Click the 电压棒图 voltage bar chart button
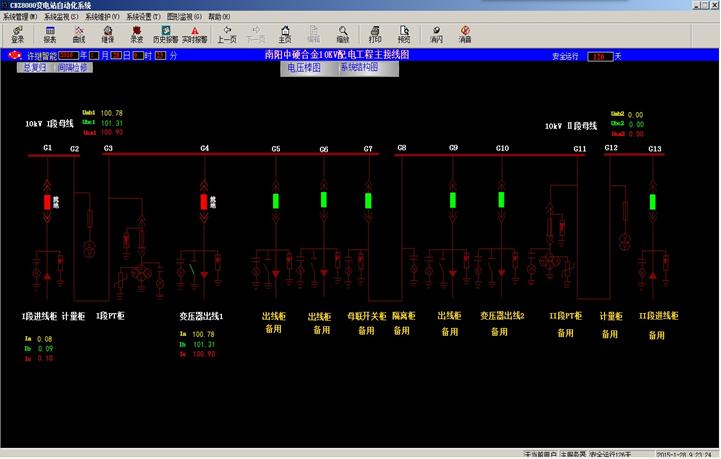Screen dimensions: 721x459 tap(304, 68)
